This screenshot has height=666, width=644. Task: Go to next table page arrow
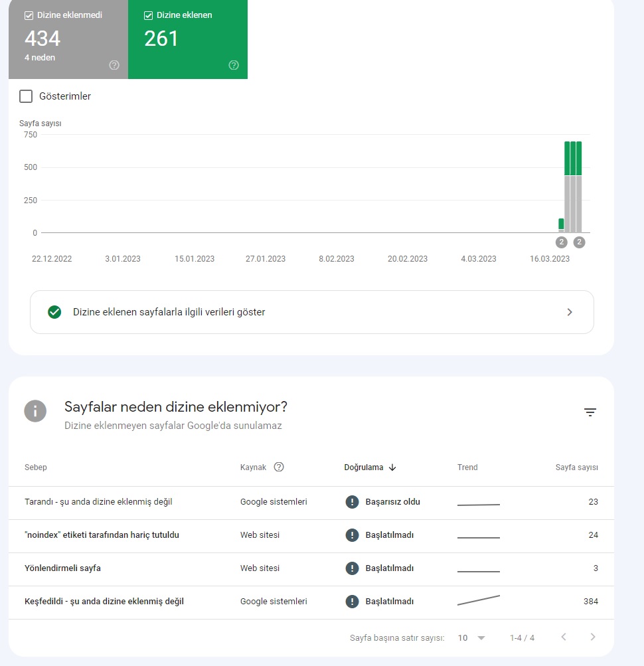click(x=593, y=637)
